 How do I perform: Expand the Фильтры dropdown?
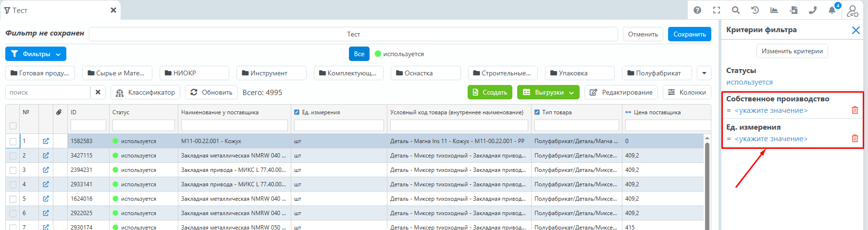(36, 54)
